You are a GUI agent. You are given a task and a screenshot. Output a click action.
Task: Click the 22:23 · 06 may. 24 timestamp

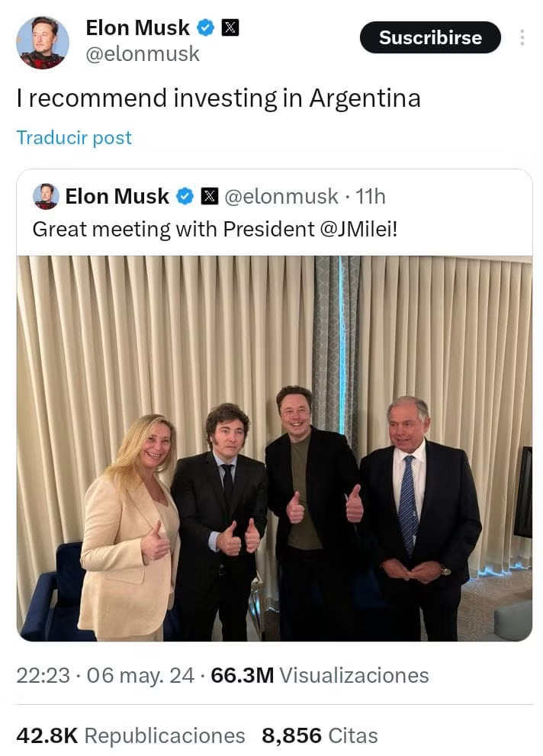click(x=105, y=675)
